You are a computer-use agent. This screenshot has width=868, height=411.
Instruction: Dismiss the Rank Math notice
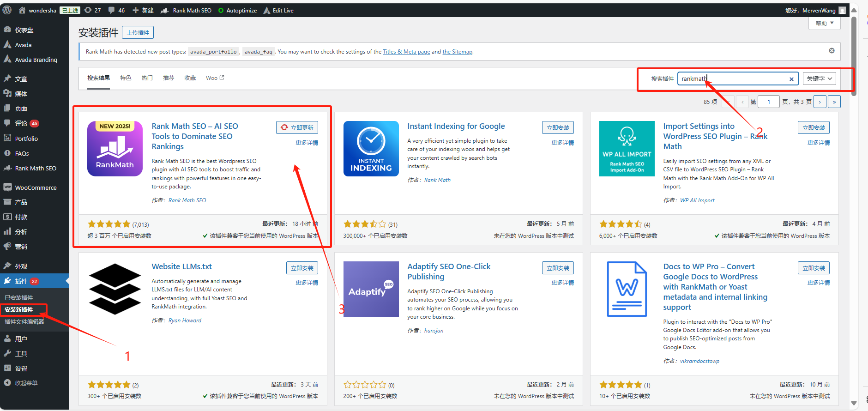click(832, 51)
